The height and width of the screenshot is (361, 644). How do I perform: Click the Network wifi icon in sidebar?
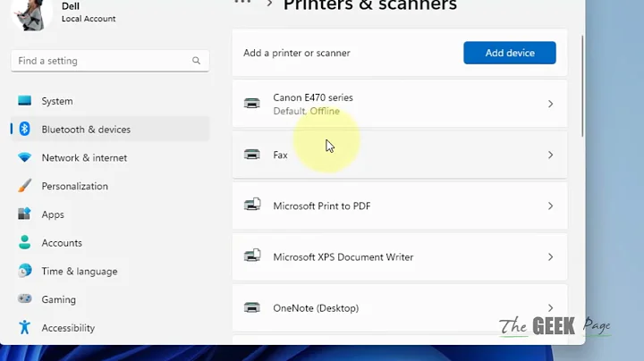pos(25,157)
